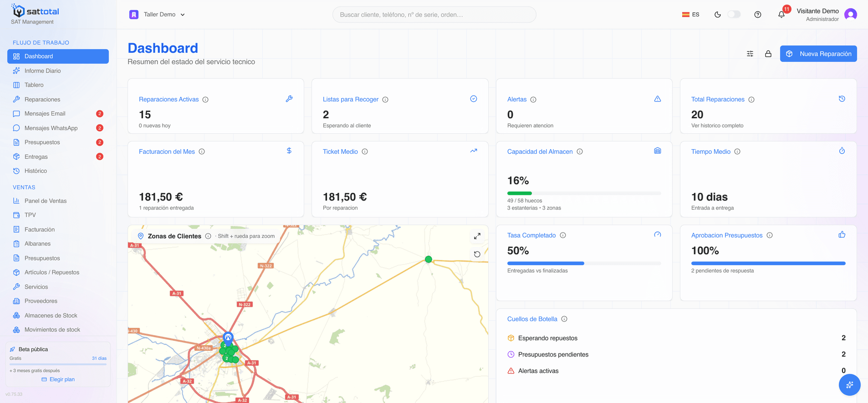Click the thumbs-up icon on Aprobacion Presupuestos
This screenshot has width=868, height=403.
click(842, 235)
